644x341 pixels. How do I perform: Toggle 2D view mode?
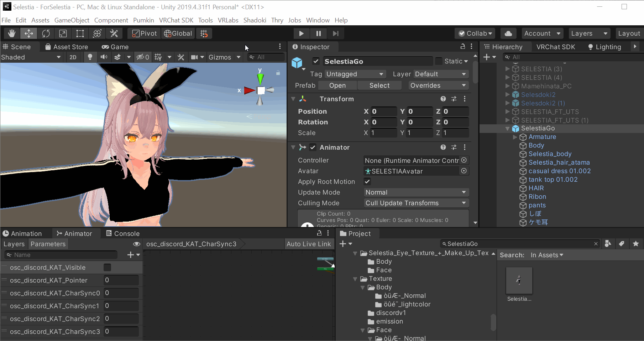(73, 57)
